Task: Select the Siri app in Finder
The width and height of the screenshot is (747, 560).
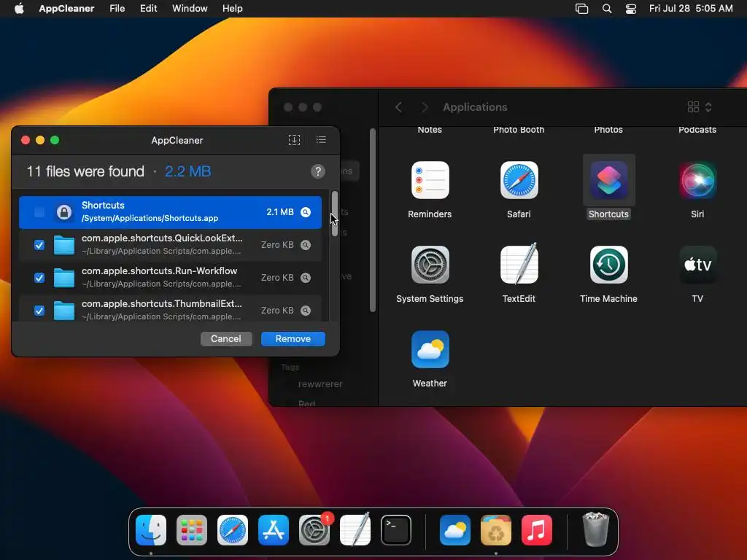Action: 697,181
